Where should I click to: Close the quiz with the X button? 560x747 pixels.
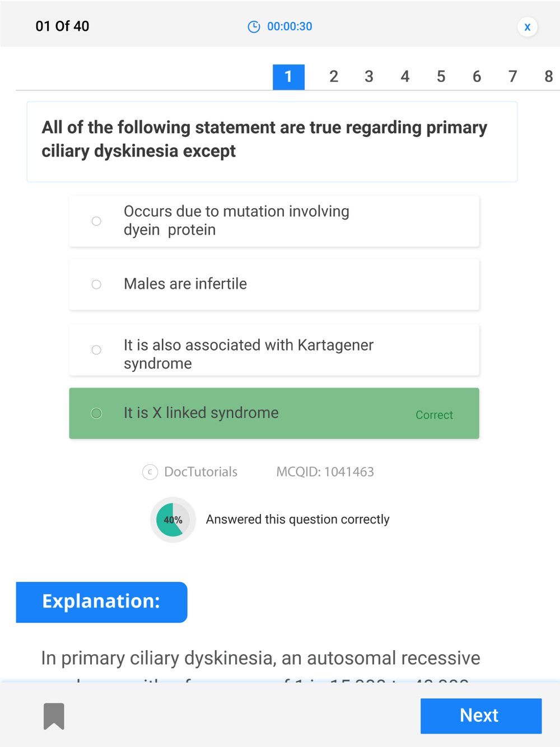(527, 27)
